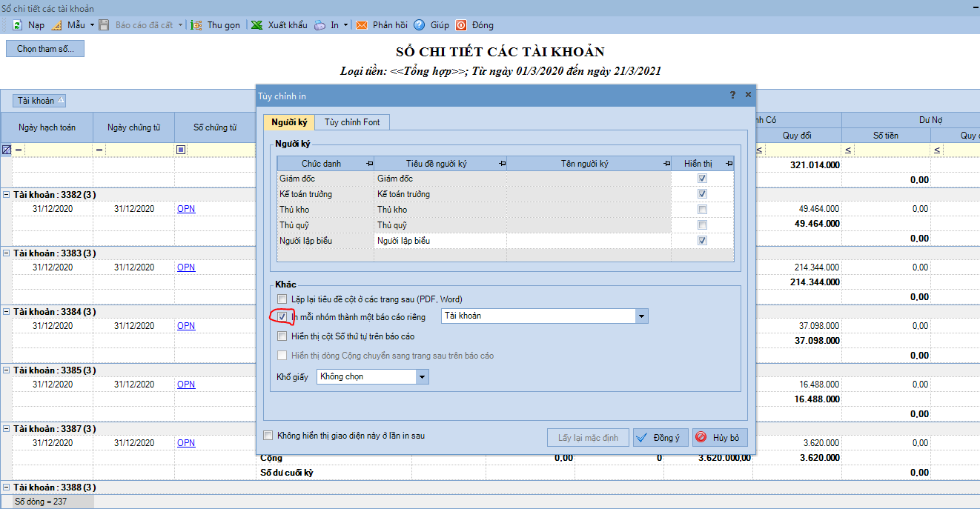Switch to Tùy chỉnh Font tab

(352, 122)
